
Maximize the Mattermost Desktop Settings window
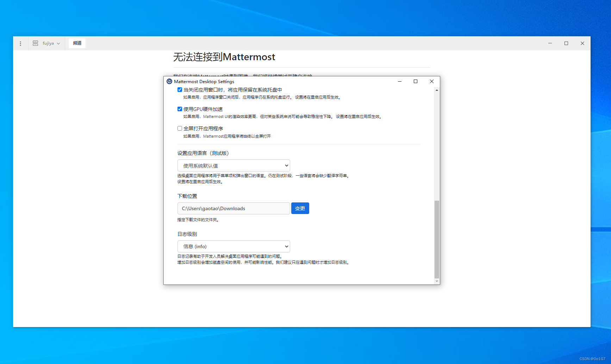pyautogui.click(x=416, y=81)
